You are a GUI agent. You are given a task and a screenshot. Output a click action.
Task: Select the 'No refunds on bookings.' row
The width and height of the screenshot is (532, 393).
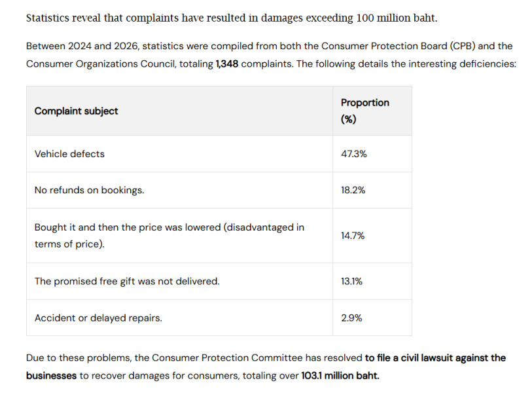pyautogui.click(x=219, y=190)
